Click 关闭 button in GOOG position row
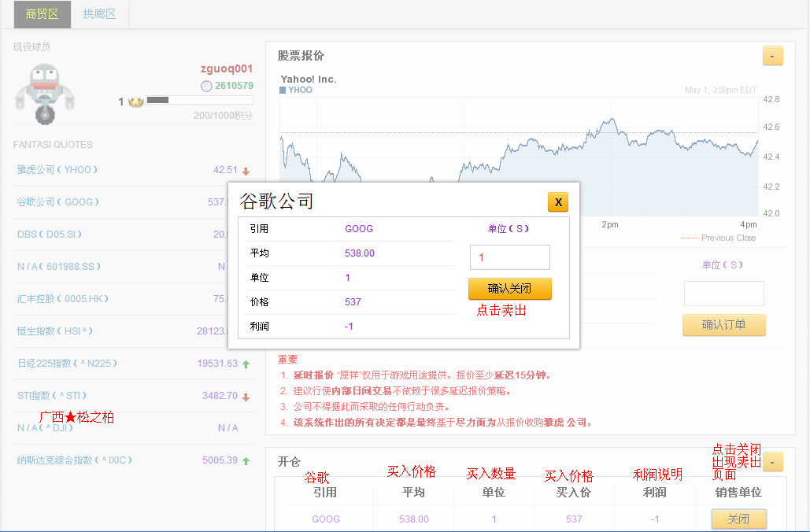Viewport: 810px width, 532px height. [738, 519]
